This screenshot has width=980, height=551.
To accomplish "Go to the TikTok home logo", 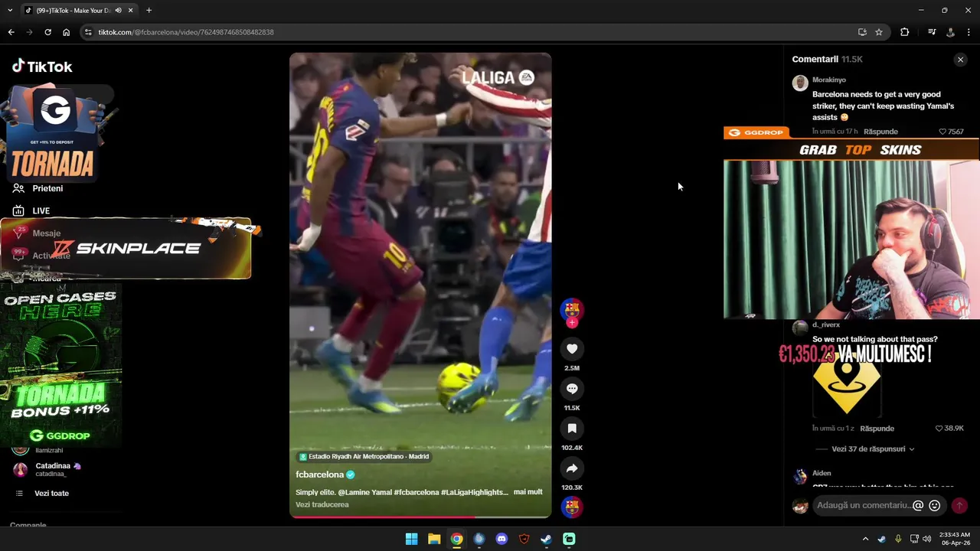I will pos(42,67).
